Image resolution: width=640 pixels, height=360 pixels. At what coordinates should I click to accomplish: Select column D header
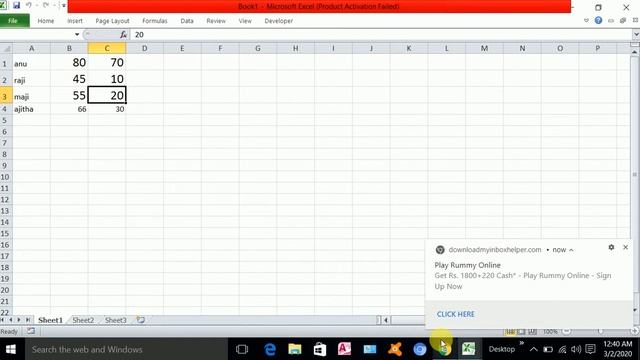pos(144,49)
